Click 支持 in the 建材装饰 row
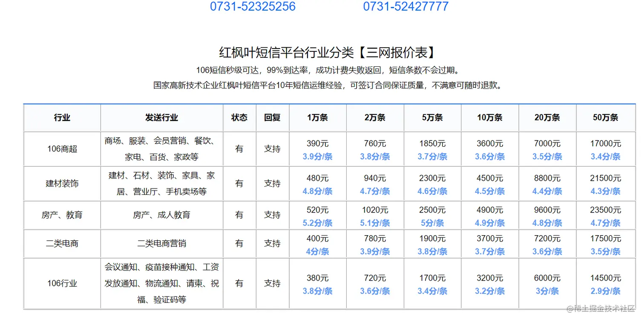Image resolution: width=644 pixels, height=322 pixels. [273, 184]
